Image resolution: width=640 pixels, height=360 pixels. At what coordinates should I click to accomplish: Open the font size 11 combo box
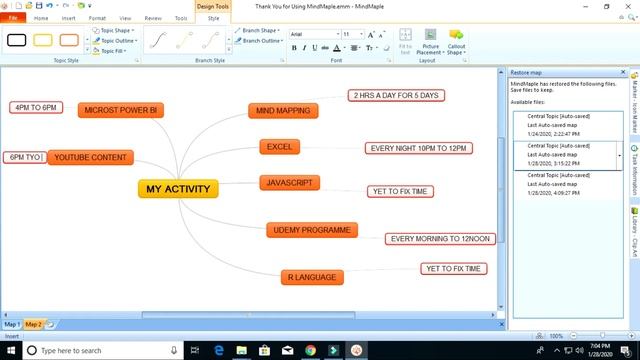[x=353, y=34]
